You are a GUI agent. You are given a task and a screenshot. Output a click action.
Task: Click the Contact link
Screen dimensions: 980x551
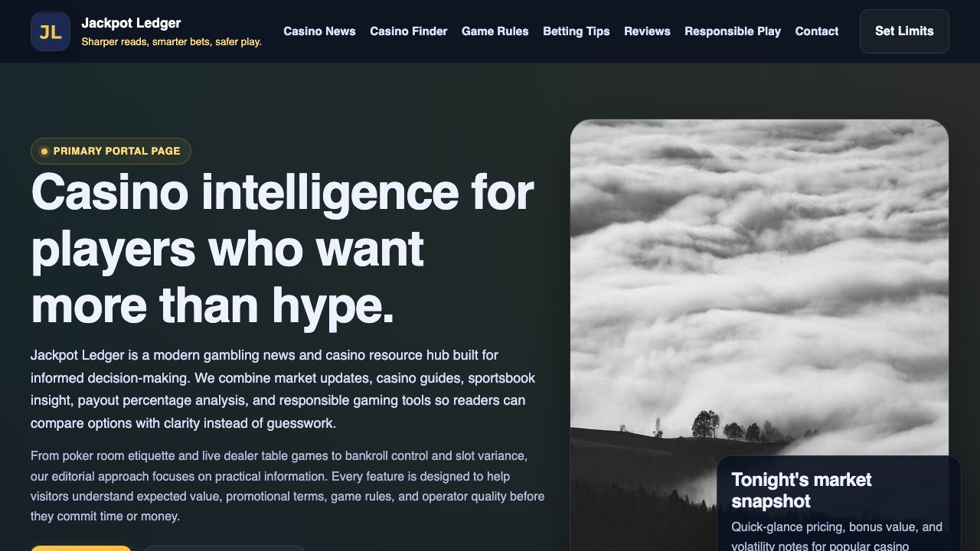pos(816,31)
